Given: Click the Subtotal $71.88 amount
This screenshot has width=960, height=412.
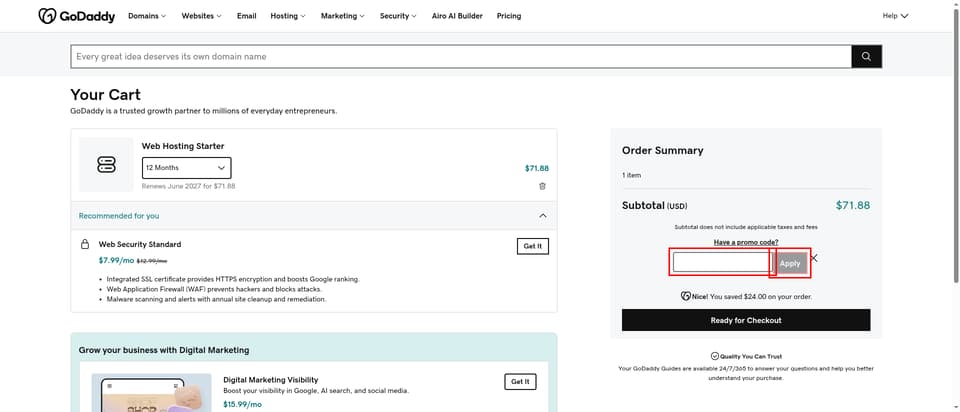Looking at the screenshot, I should click(x=852, y=206).
